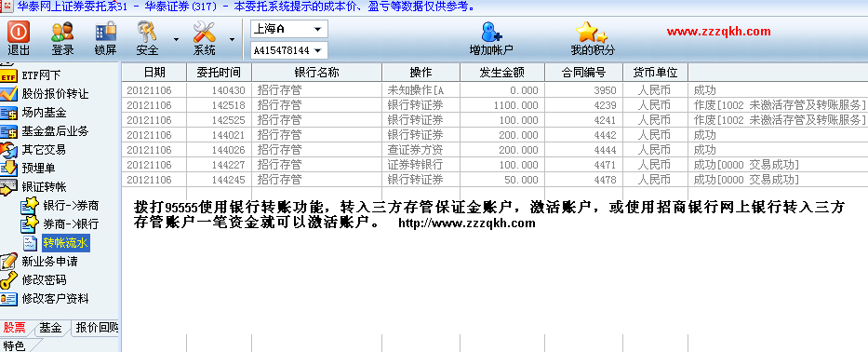
Task: Click the 其它交易 icon
Action: tap(8, 150)
